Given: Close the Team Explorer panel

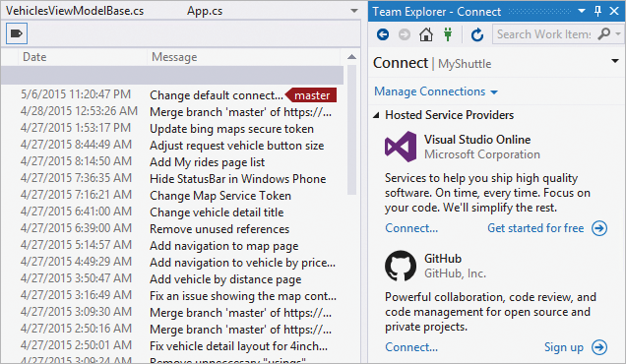Looking at the screenshot, I should coord(614,11).
